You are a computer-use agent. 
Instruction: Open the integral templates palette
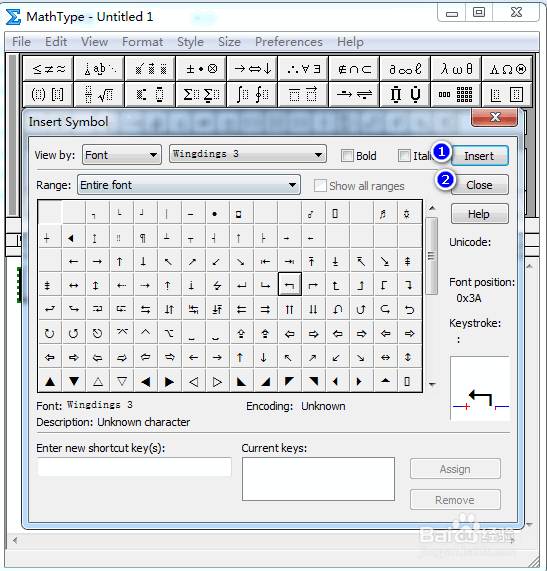tap(252, 94)
